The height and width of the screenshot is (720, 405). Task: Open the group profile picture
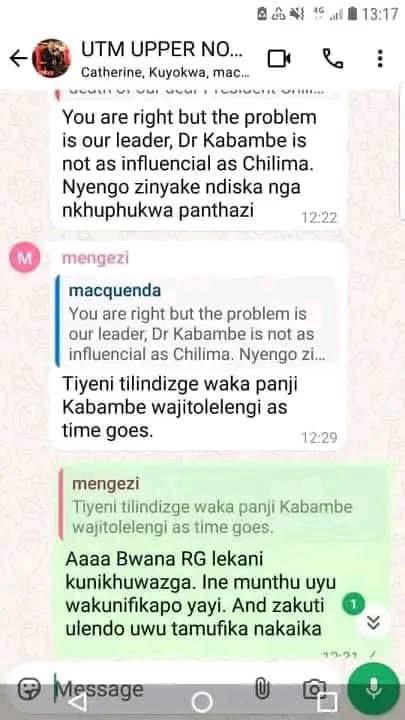pyautogui.click(x=51, y=58)
